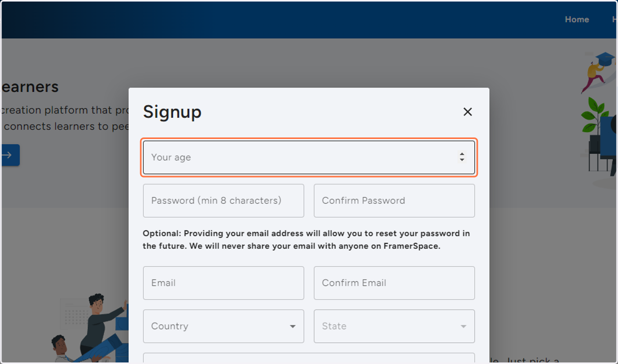
Task: Expand the State dropdown arrow
Action: (463, 326)
